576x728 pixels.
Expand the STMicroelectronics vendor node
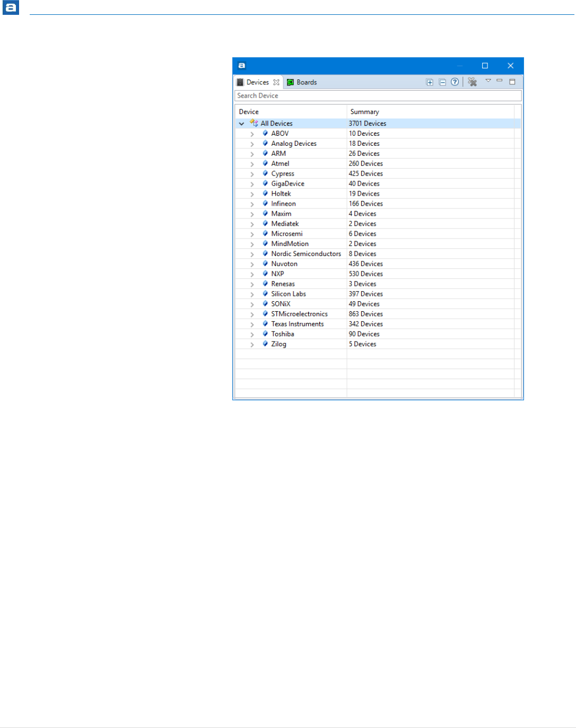[252, 314]
